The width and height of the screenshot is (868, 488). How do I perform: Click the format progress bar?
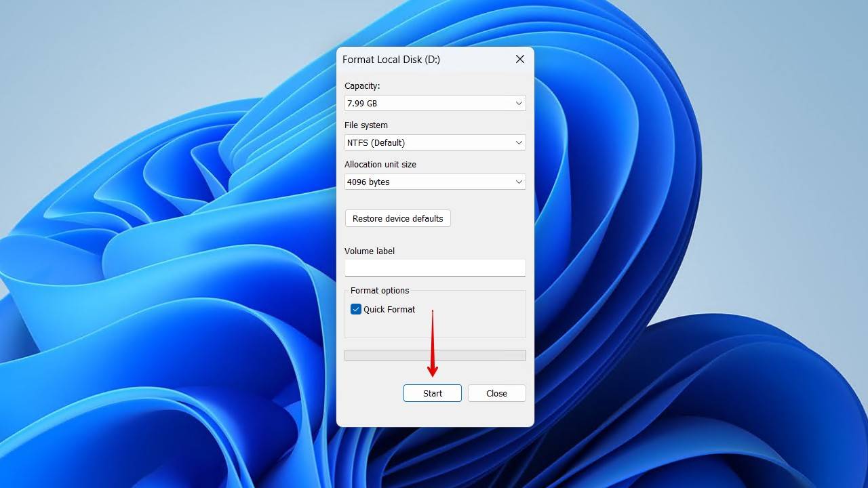435,355
